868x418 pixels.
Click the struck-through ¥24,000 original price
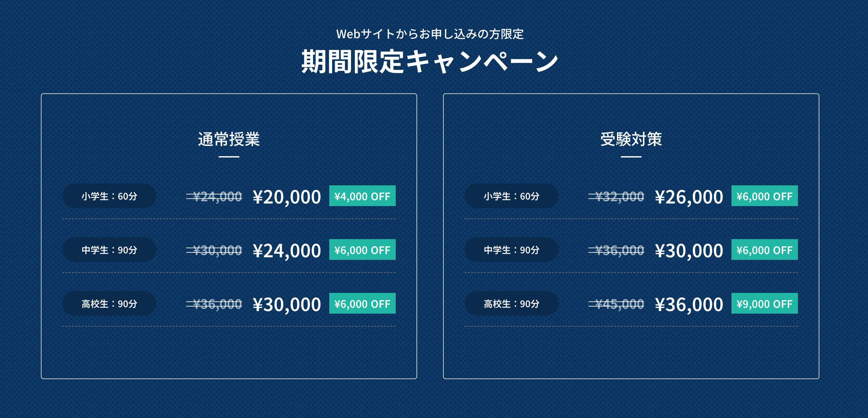click(x=214, y=197)
